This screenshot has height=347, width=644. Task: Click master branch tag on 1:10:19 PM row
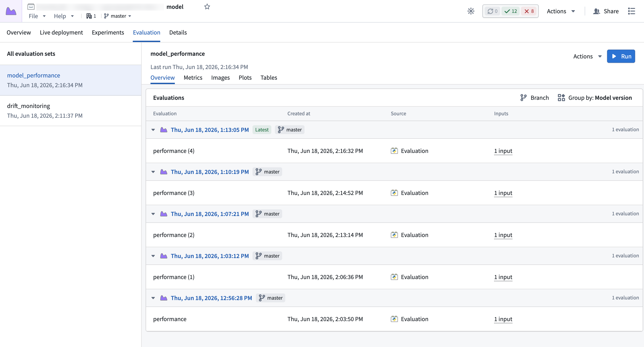coord(267,172)
